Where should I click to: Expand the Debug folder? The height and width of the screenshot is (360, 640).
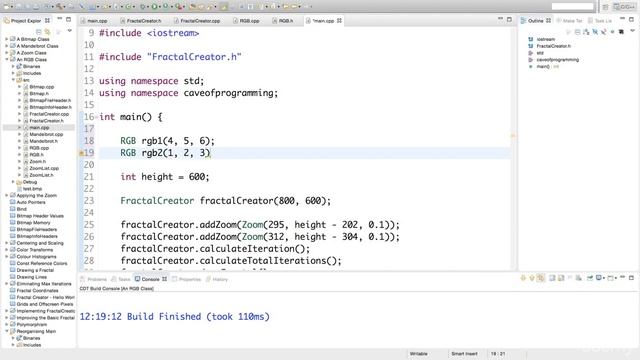pyautogui.click(x=13, y=182)
